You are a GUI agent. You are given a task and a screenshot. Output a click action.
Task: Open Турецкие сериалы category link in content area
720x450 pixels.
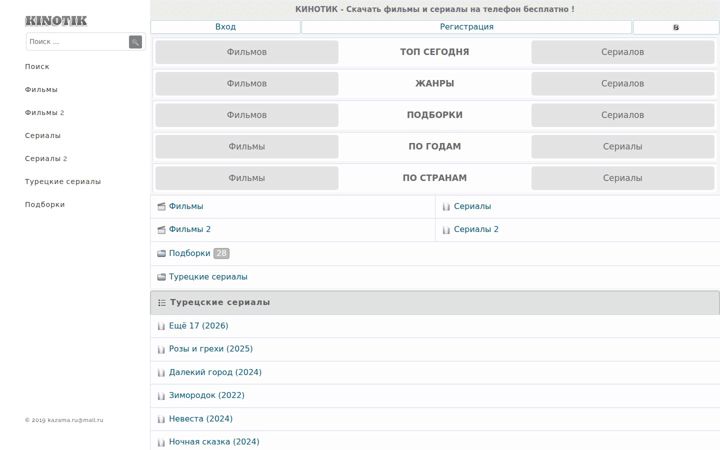click(x=208, y=277)
